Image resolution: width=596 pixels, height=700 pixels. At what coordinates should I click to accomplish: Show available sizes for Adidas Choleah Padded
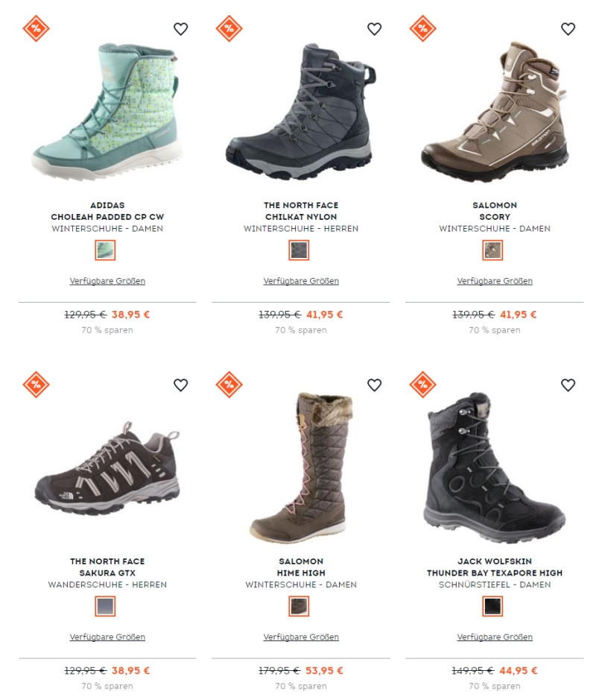[x=107, y=281]
